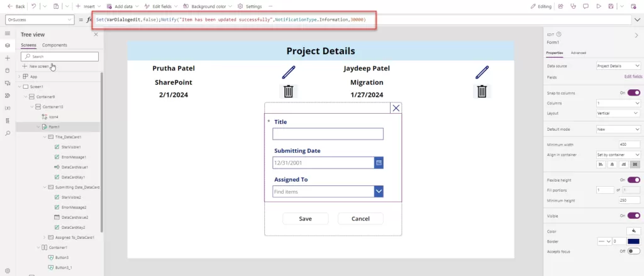644x276 pixels.
Task: Click the Edit fields link in Properties
Action: tap(633, 76)
